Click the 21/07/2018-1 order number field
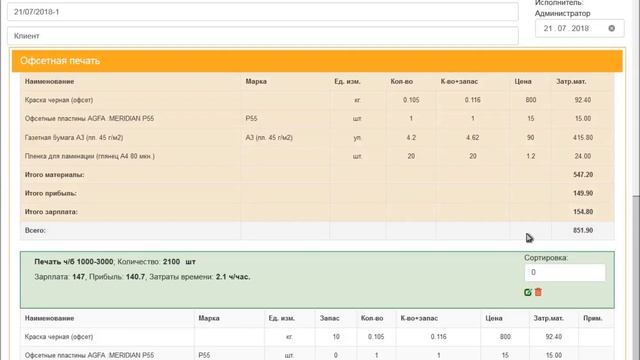This screenshot has width=640, height=360. tap(263, 12)
